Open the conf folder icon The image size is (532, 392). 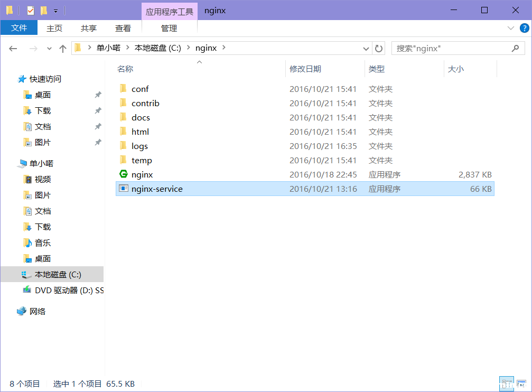[x=123, y=89]
